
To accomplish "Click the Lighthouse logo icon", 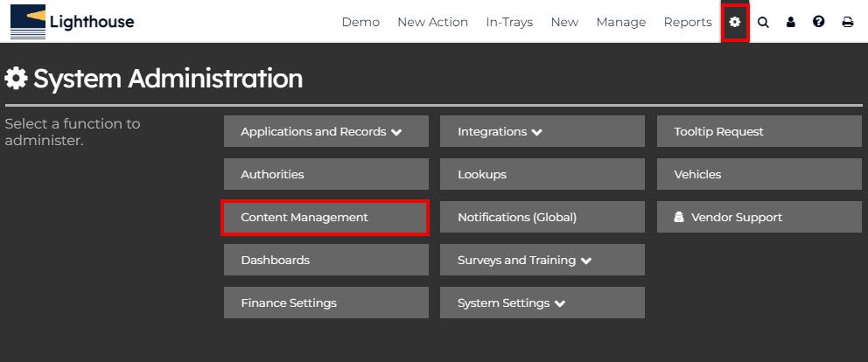I will coord(27,22).
